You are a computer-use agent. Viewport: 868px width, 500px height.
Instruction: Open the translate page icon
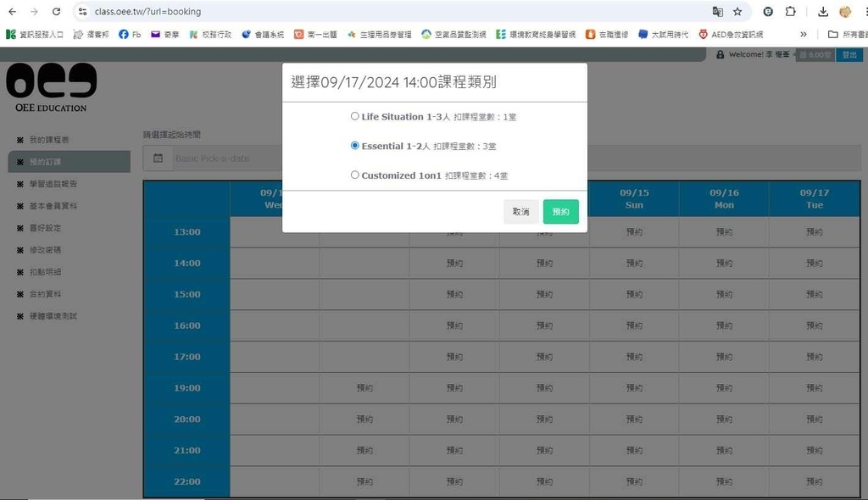717,11
